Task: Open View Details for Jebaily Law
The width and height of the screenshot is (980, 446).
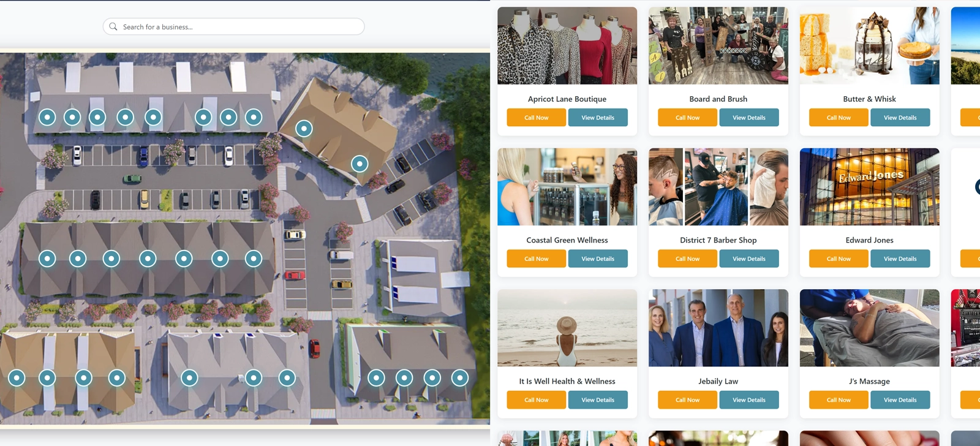Action: [x=749, y=400]
